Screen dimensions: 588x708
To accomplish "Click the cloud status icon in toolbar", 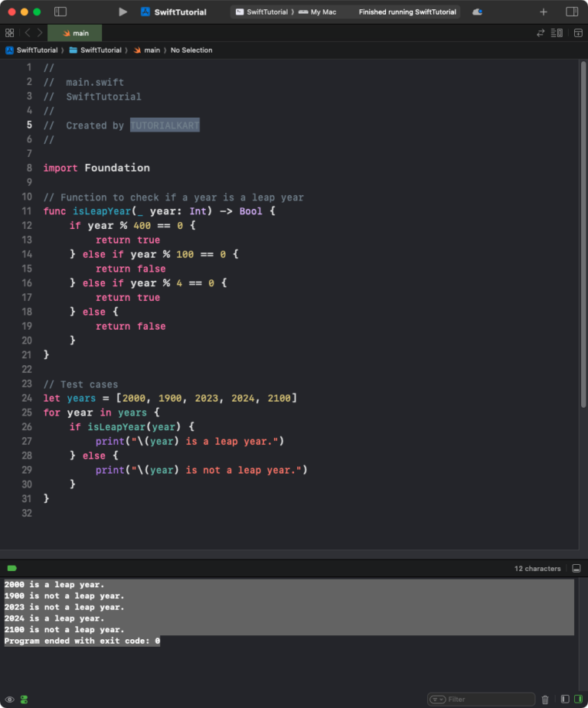I will coord(477,12).
